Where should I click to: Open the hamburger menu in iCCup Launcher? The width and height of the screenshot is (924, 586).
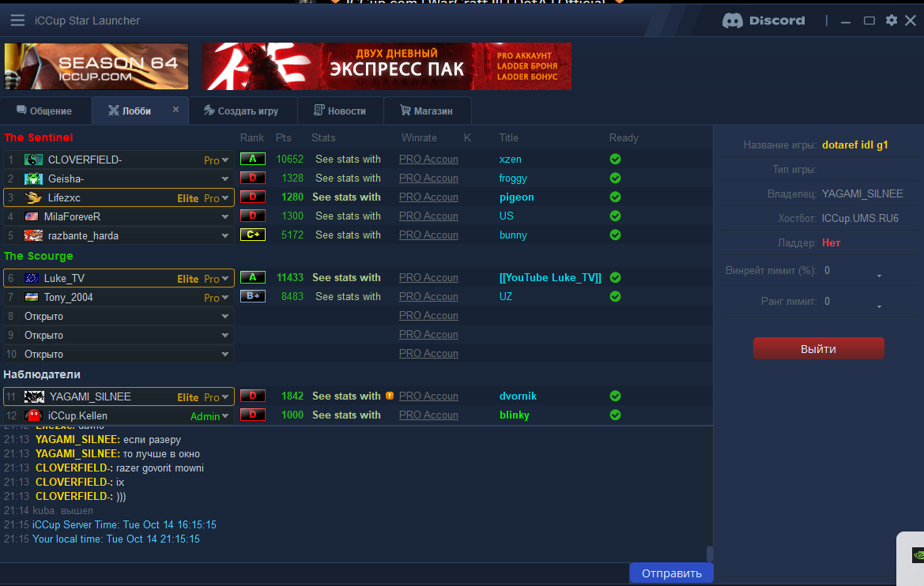[x=17, y=21]
